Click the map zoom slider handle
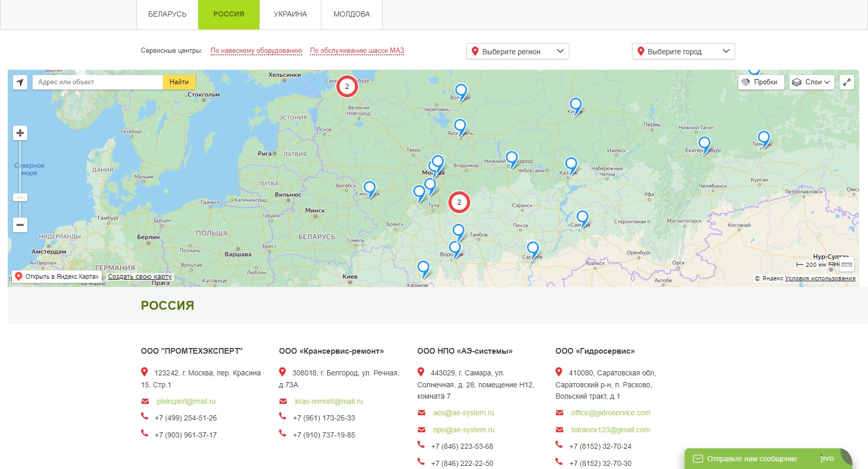 pyautogui.click(x=20, y=198)
